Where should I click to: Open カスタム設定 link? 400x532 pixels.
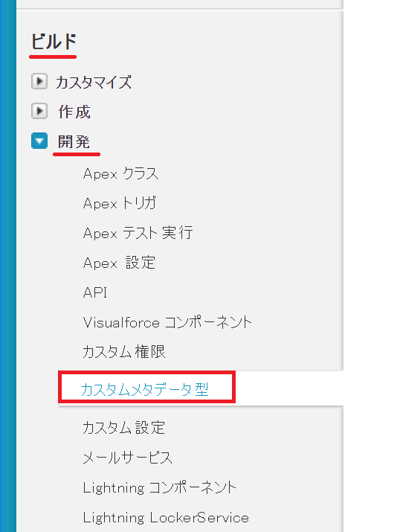coord(123,428)
